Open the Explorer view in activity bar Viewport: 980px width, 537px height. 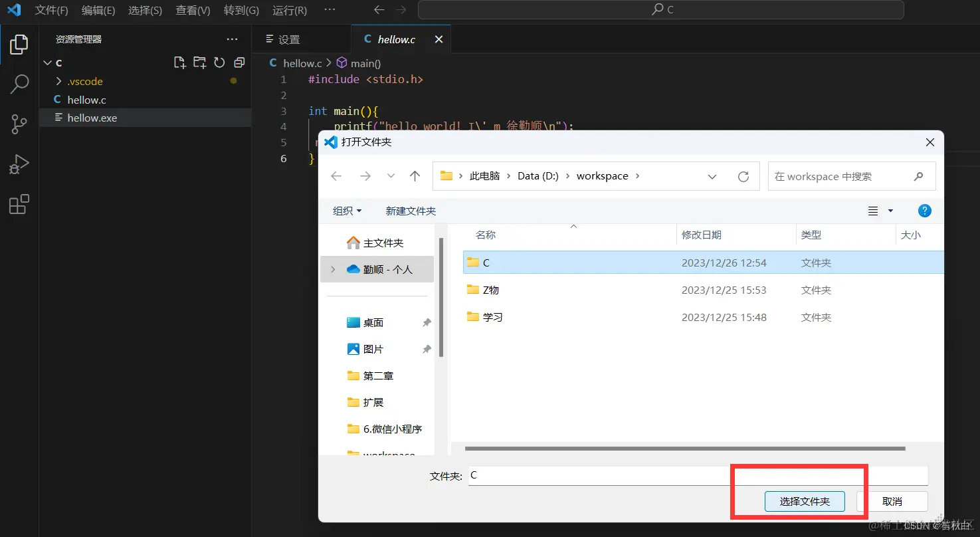19,45
